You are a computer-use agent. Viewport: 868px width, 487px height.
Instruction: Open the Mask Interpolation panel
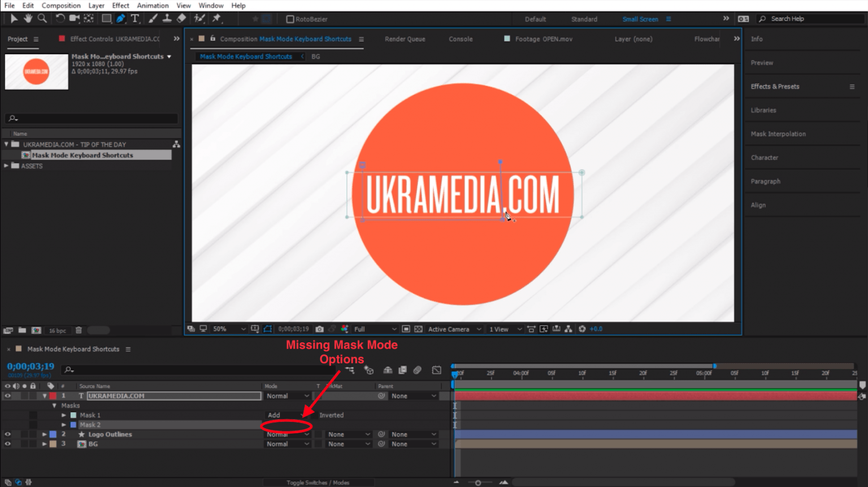[x=778, y=134]
